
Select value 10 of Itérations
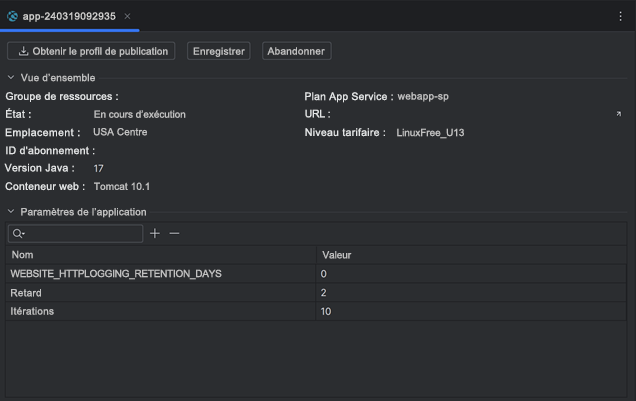pyautogui.click(x=326, y=311)
